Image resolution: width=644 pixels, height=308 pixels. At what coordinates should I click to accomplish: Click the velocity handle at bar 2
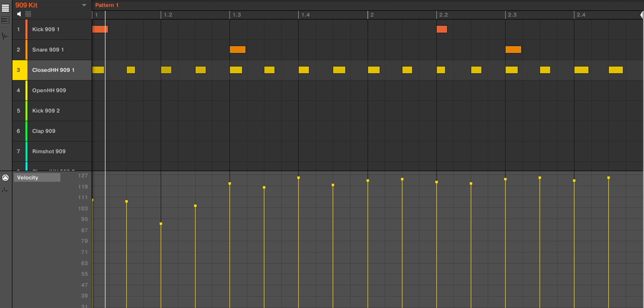coord(368,181)
